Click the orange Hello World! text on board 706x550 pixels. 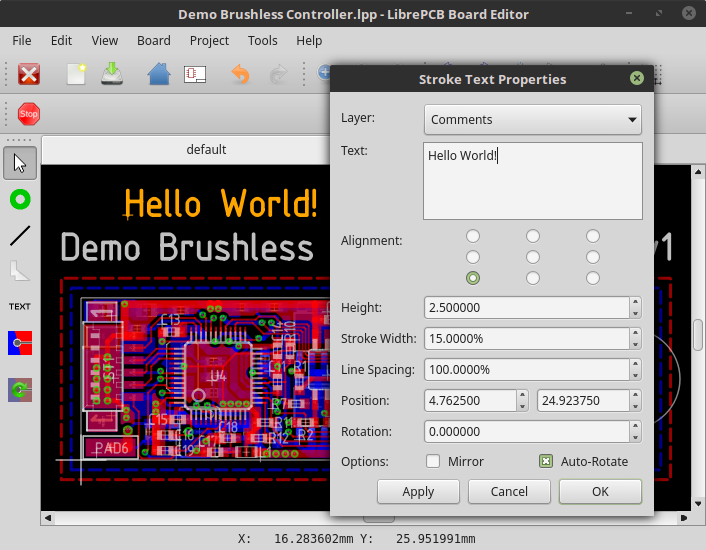[x=221, y=203]
